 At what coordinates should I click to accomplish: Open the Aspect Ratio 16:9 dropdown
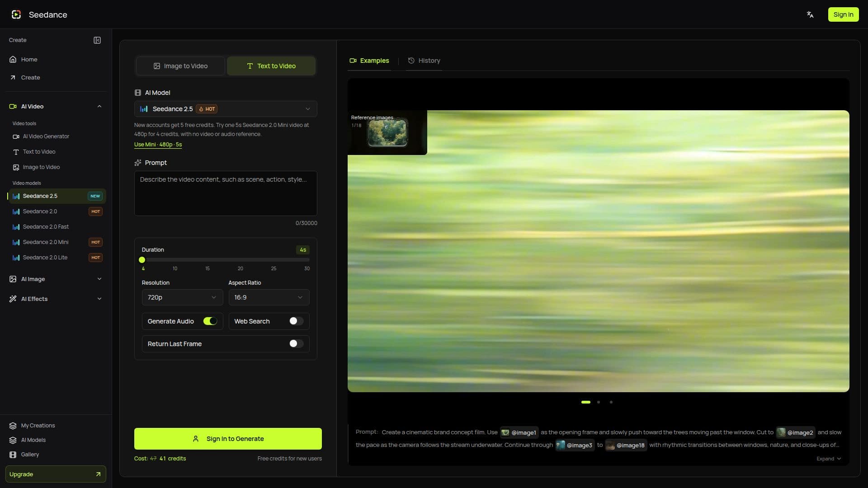click(x=269, y=297)
